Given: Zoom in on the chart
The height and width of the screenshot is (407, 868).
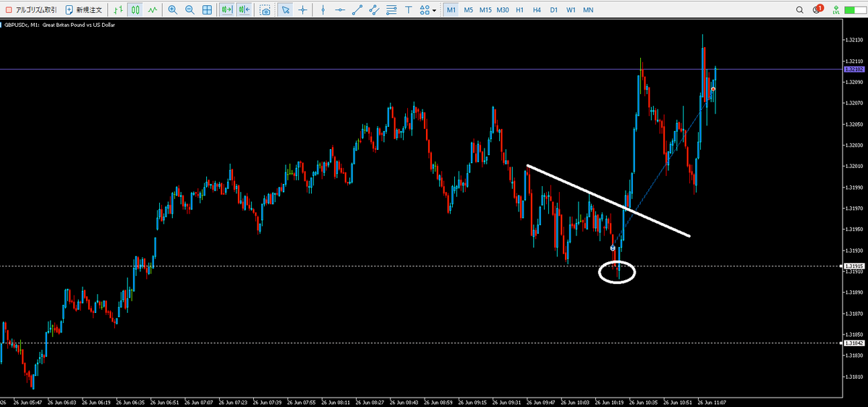Looking at the screenshot, I should (x=172, y=10).
